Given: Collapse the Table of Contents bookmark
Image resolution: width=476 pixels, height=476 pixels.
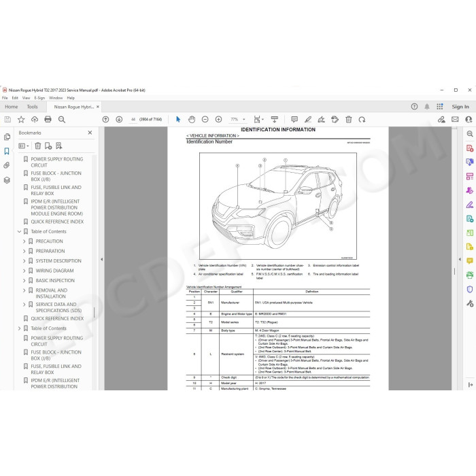Looking at the screenshot, I should pyautogui.click(x=20, y=231).
